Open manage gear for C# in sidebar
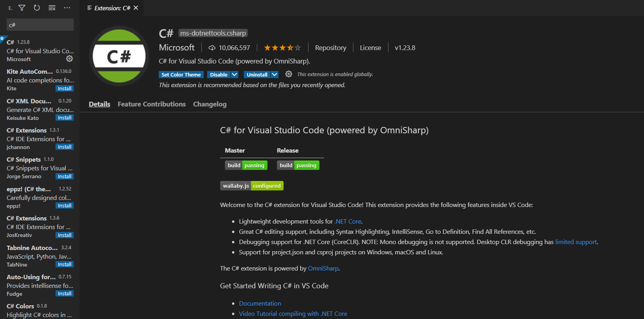Viewport: 644px width, 319px height. [69, 59]
